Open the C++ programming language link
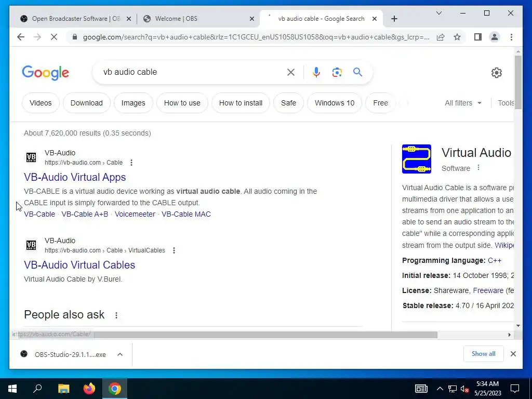Screen dimensions: 532x399 tap(495, 260)
